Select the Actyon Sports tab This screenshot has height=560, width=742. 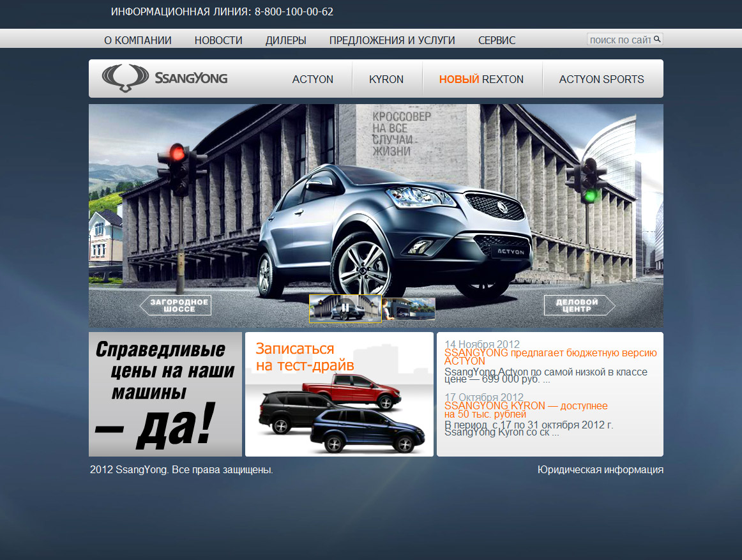coord(602,79)
